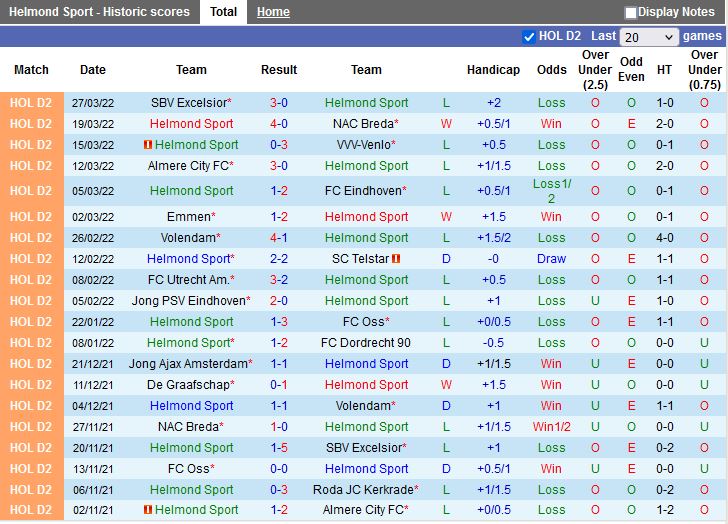Screen dimensions: 728x524
Task: Enable the Display Notes checkbox
Action: (x=630, y=13)
